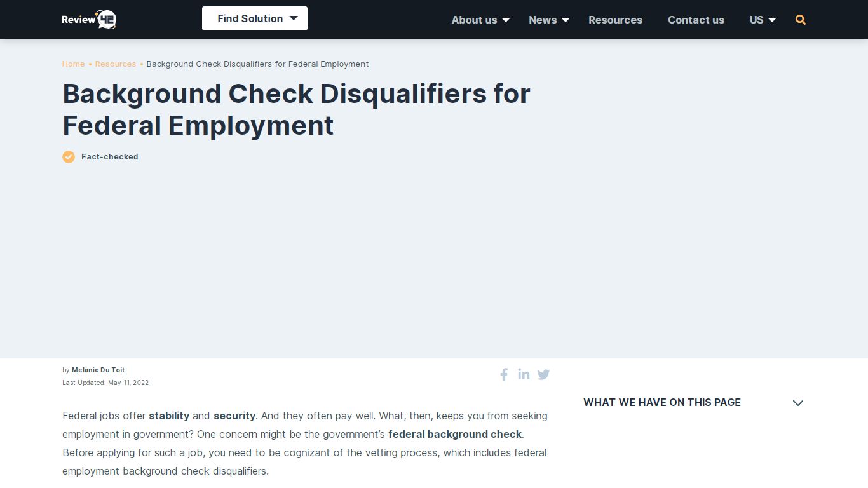Click the Review42 logo

[89, 19]
